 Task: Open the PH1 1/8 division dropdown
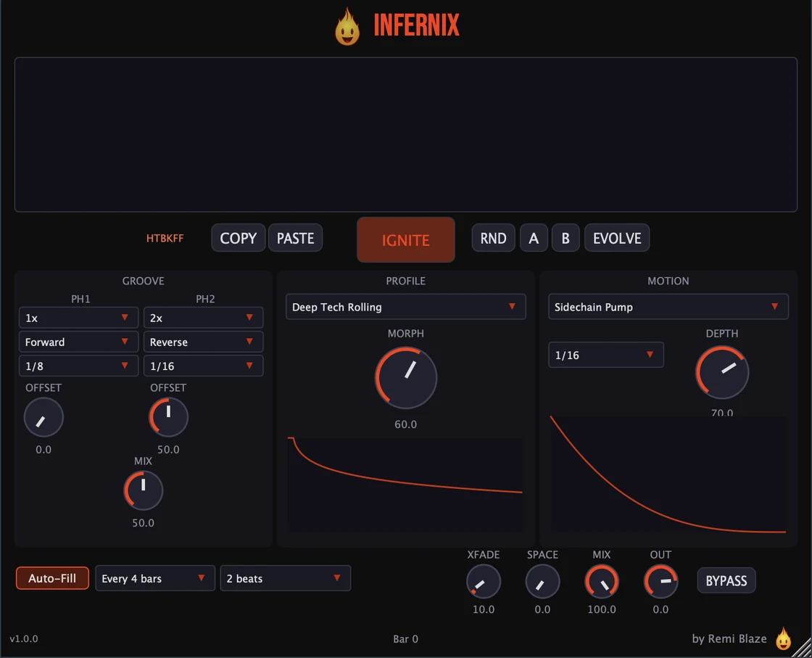point(78,366)
